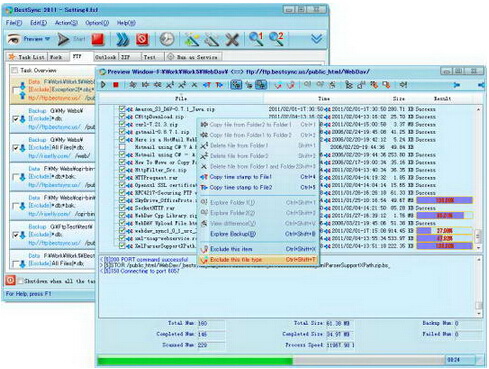Image resolution: width=489 pixels, height=369 pixels.
Task: Expand the toolbar with double-down chevron
Action: click(316, 39)
